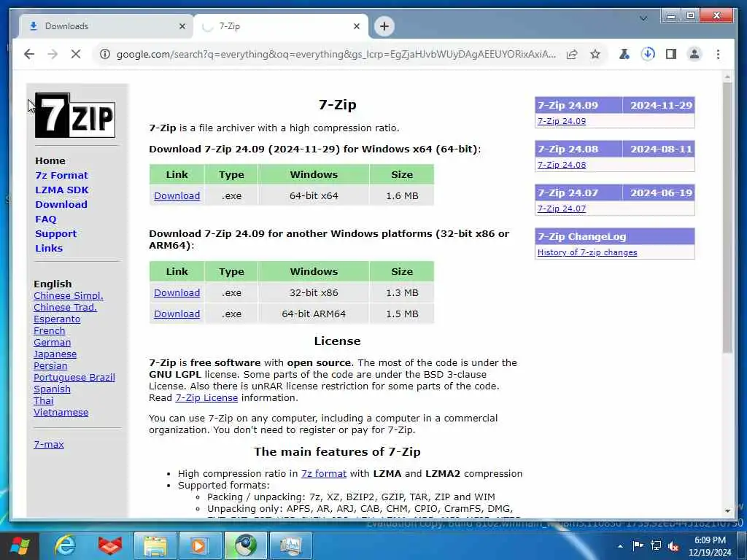747x560 pixels.
Task: Go to LZMA SDK page
Action: coord(62,190)
